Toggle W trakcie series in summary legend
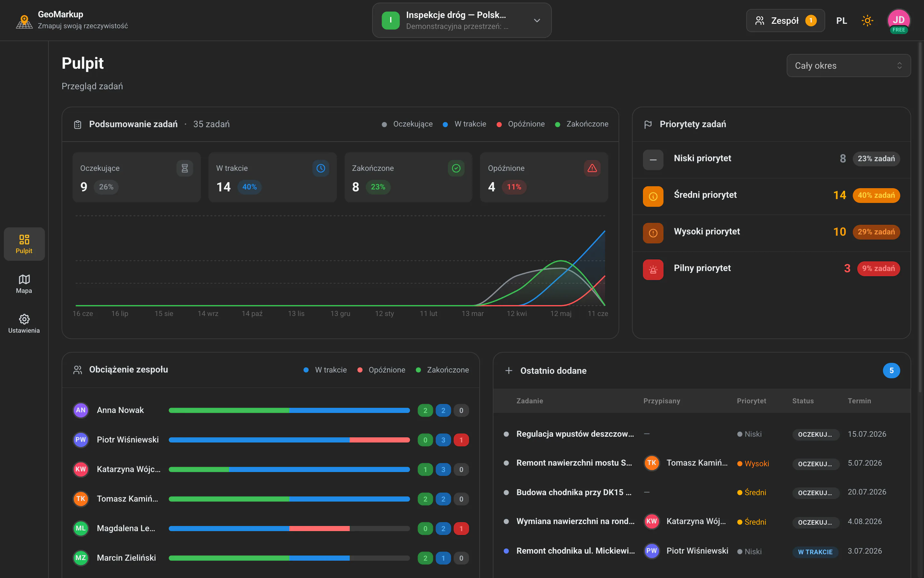Viewport: 924px width, 578px height. (x=464, y=124)
